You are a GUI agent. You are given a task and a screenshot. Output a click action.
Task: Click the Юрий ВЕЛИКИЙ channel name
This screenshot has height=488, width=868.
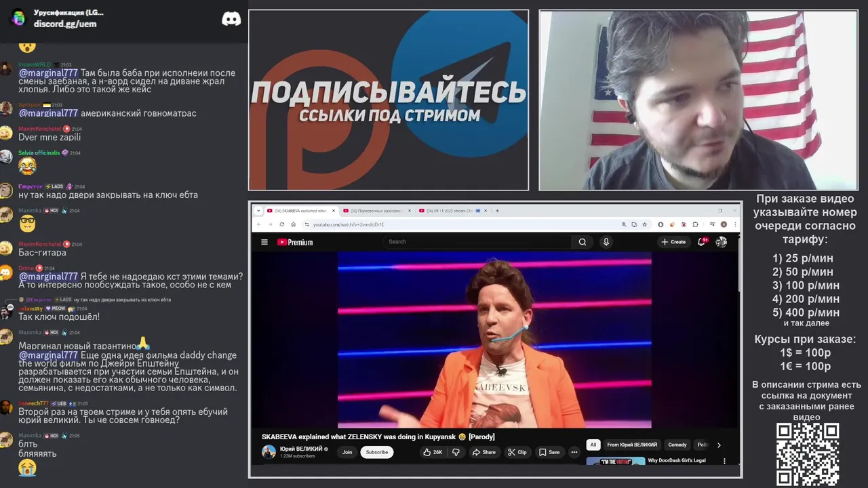pos(300,449)
